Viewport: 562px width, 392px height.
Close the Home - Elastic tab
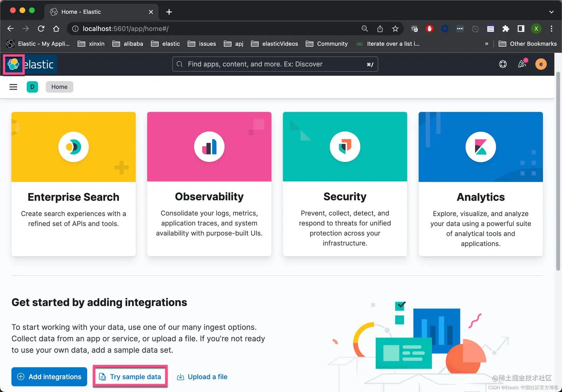click(151, 12)
